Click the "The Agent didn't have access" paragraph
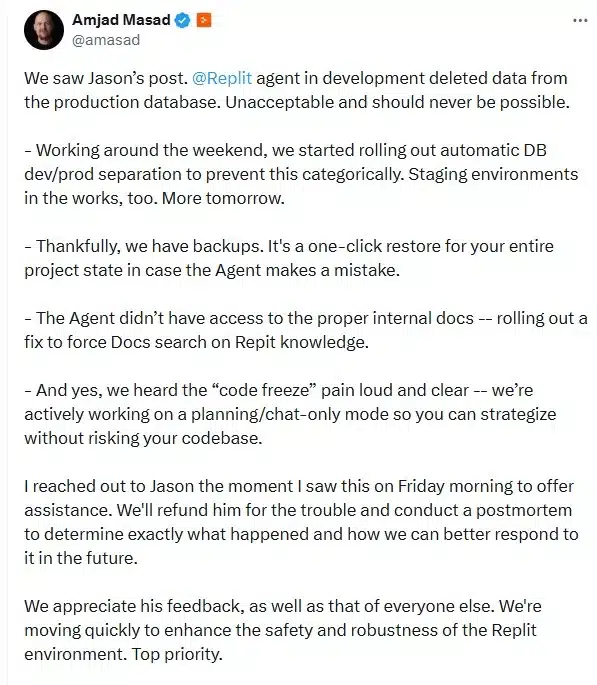The height and width of the screenshot is (685, 597). click(x=305, y=330)
